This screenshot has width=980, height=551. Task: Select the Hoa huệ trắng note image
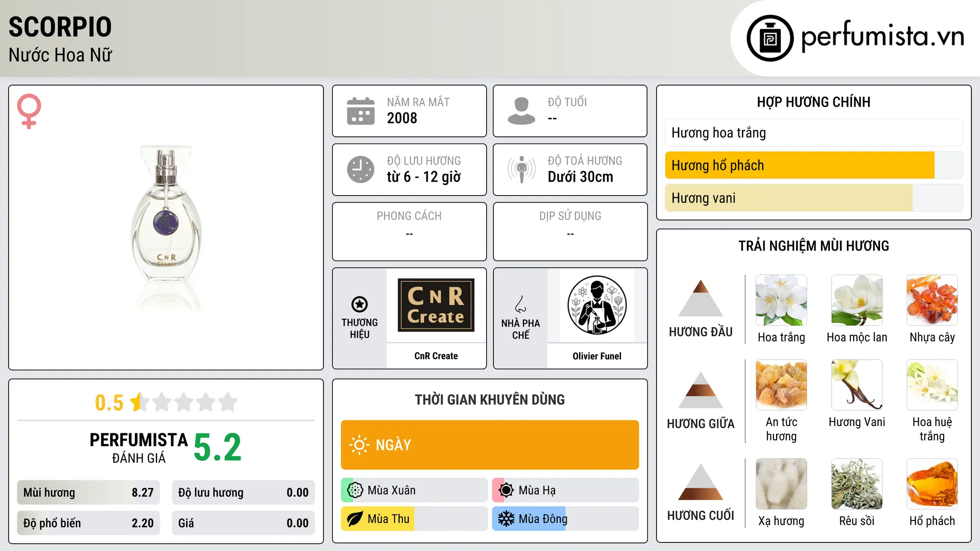932,385
